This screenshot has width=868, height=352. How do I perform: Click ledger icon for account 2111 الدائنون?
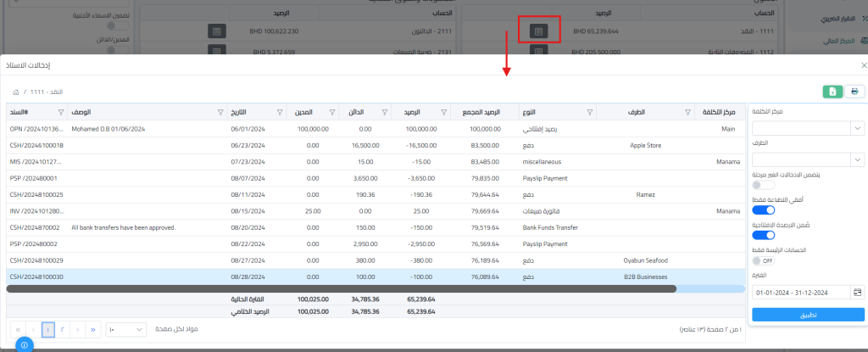coord(217,31)
